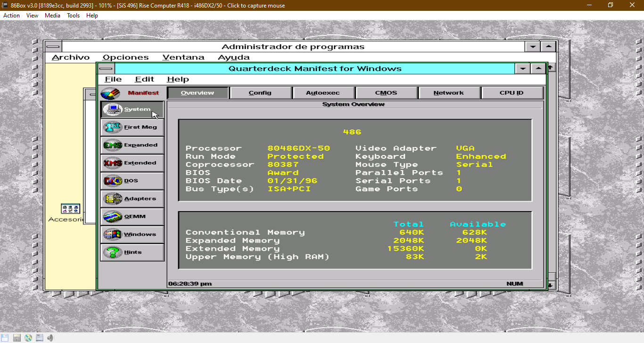Screen dimensions: 644x343
Task: Open the Windows section in Manifest
Action: [x=132, y=234]
